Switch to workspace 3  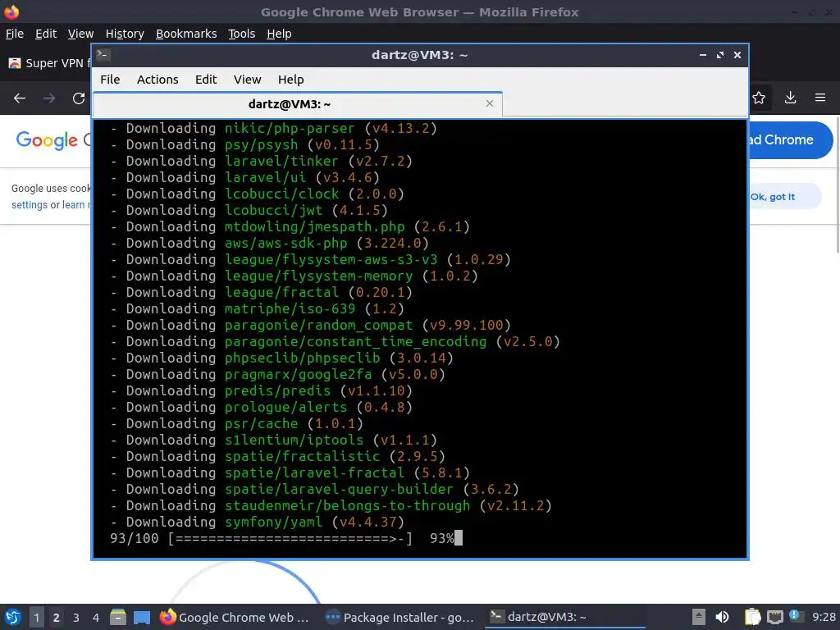(76, 617)
